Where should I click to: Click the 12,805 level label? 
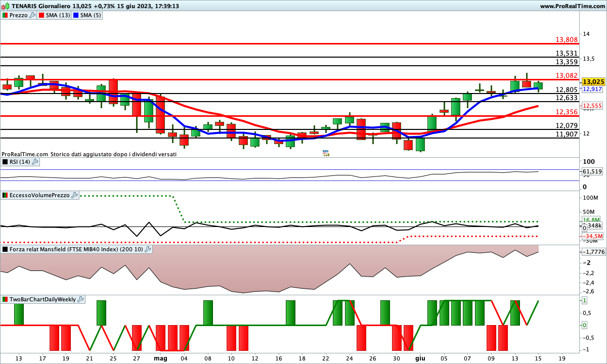coord(567,89)
